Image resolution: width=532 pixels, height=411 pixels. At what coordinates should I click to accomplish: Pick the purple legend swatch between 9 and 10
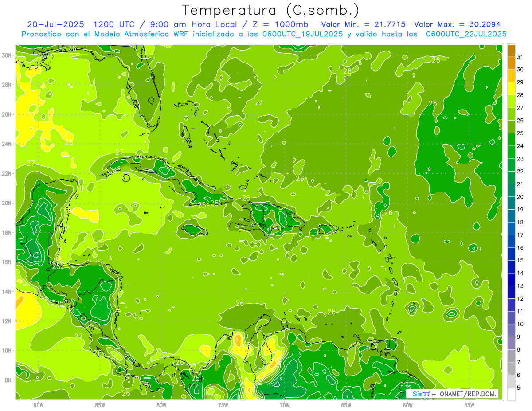(511, 330)
